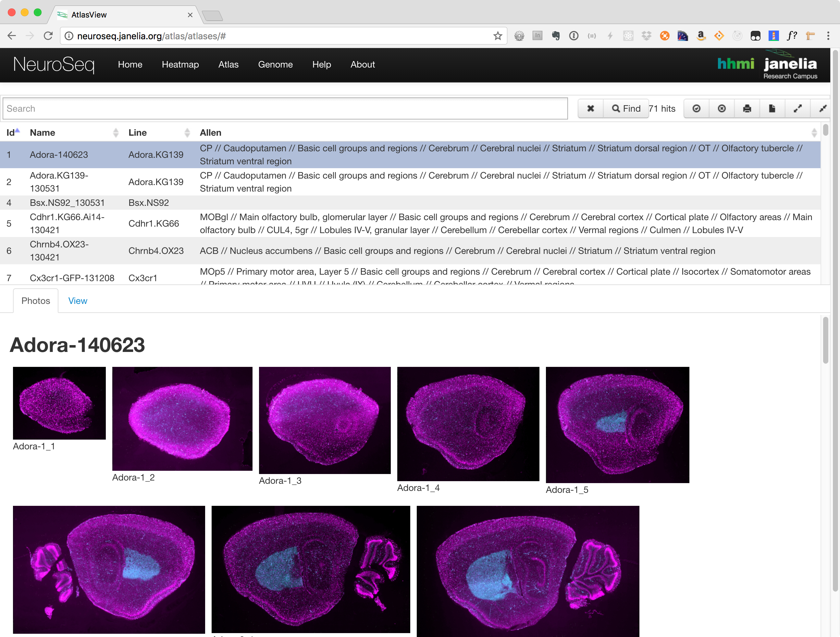Open the Lighthouse extension icon
This screenshot has width=840, height=637.
pyautogui.click(x=773, y=36)
